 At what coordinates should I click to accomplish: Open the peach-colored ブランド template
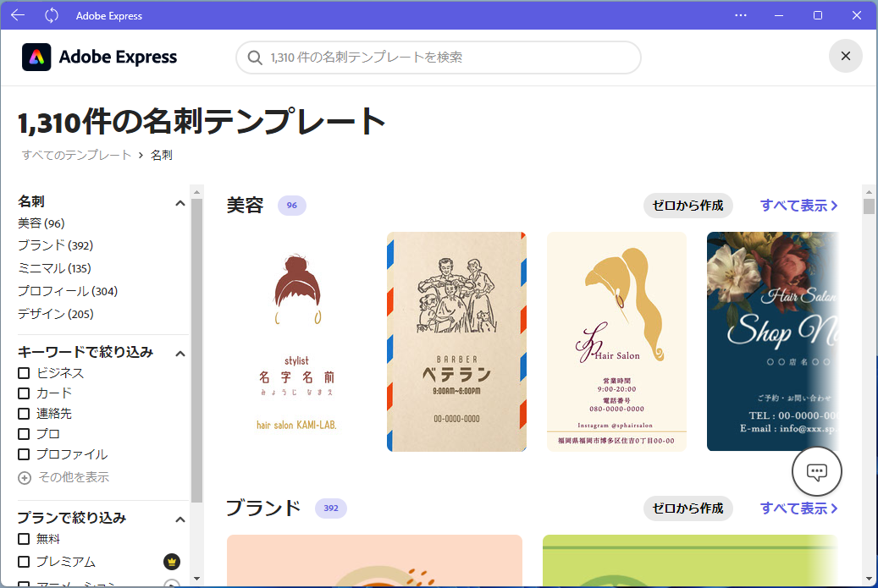374,560
